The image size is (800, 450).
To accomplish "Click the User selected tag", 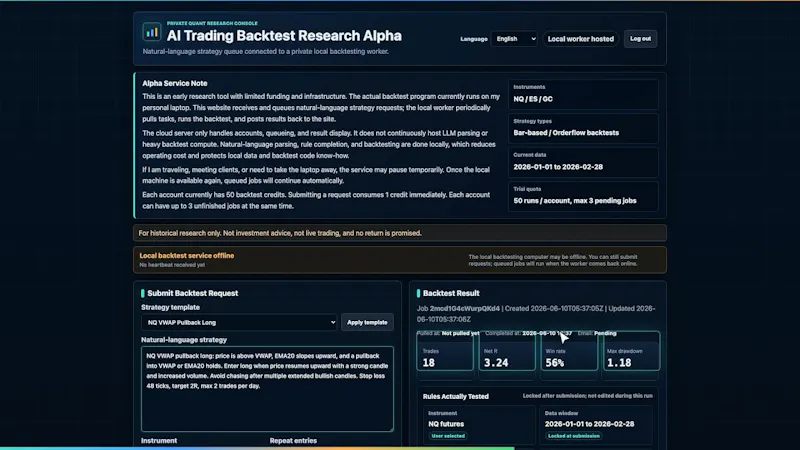I will pos(448,436).
